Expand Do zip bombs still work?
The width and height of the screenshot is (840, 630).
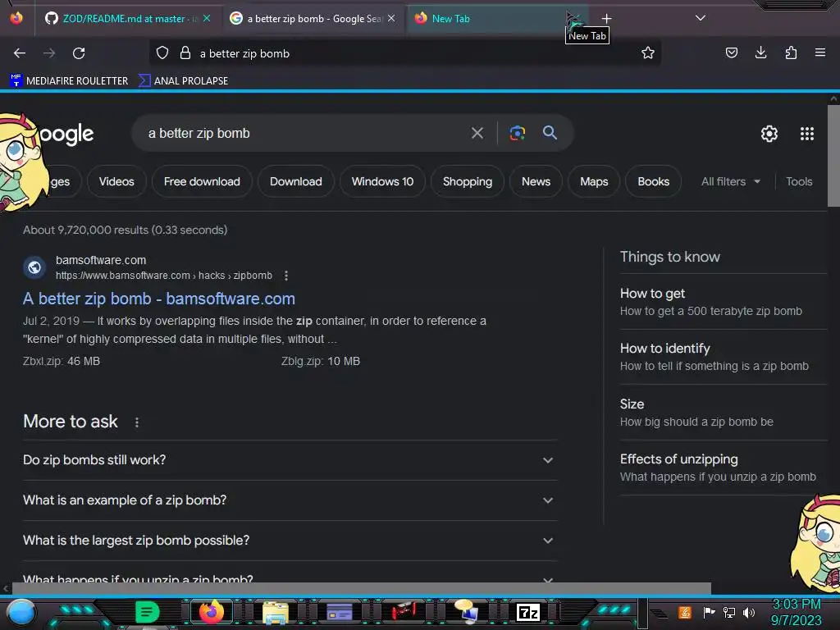click(x=290, y=459)
